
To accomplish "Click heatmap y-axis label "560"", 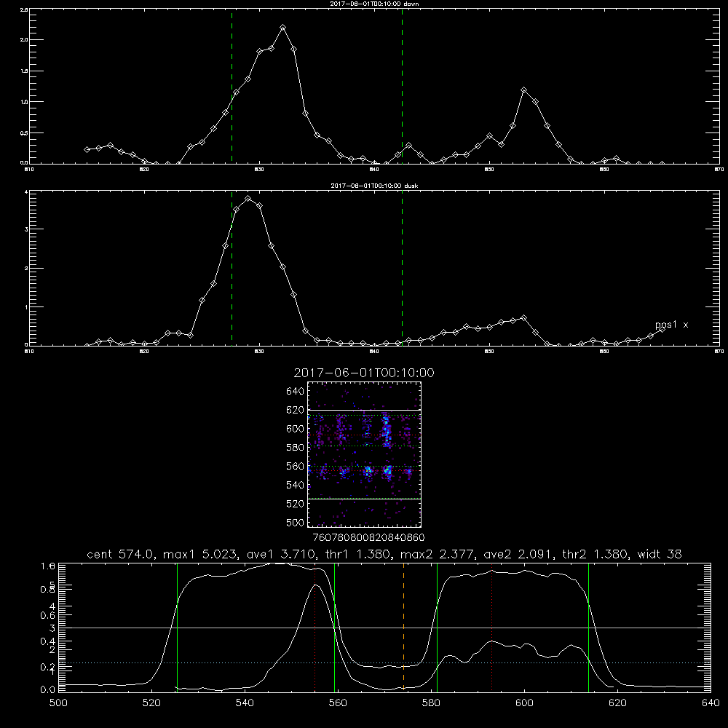I will (296, 466).
